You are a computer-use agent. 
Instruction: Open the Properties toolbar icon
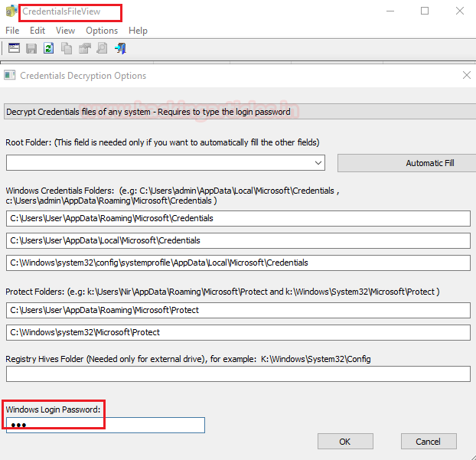tap(85, 48)
